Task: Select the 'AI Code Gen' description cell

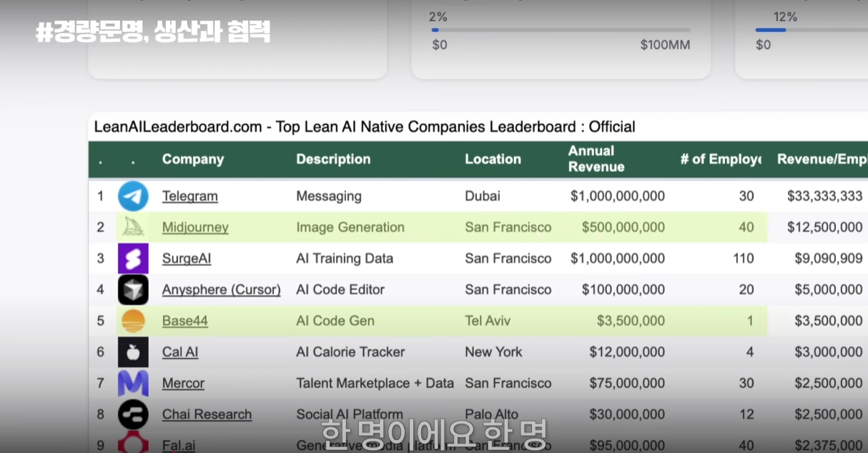Action: tap(335, 321)
